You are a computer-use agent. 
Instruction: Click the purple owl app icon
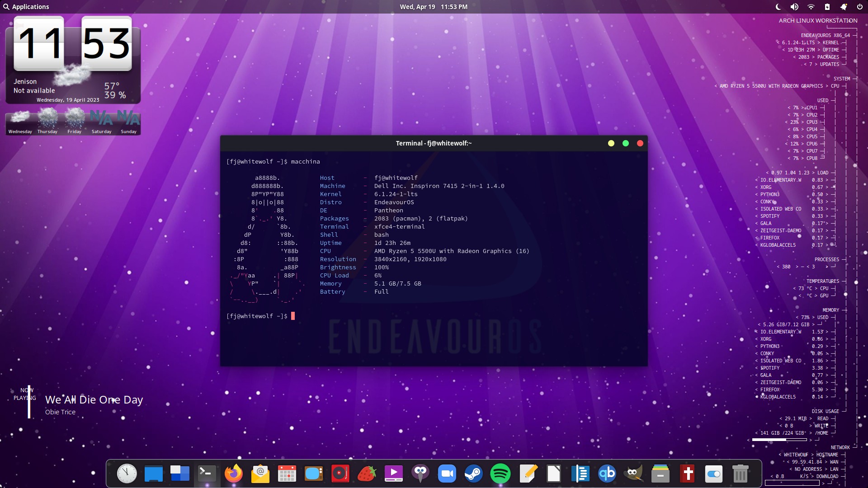coord(420,474)
